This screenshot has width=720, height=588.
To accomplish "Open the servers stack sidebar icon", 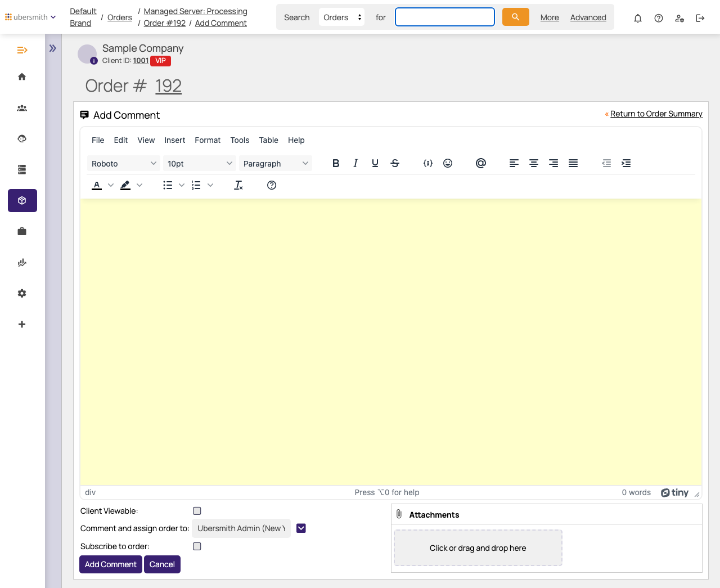I will tap(22, 169).
